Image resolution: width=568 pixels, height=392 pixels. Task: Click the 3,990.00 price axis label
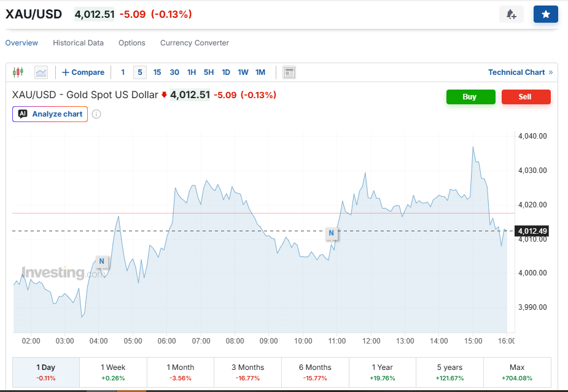click(x=532, y=307)
